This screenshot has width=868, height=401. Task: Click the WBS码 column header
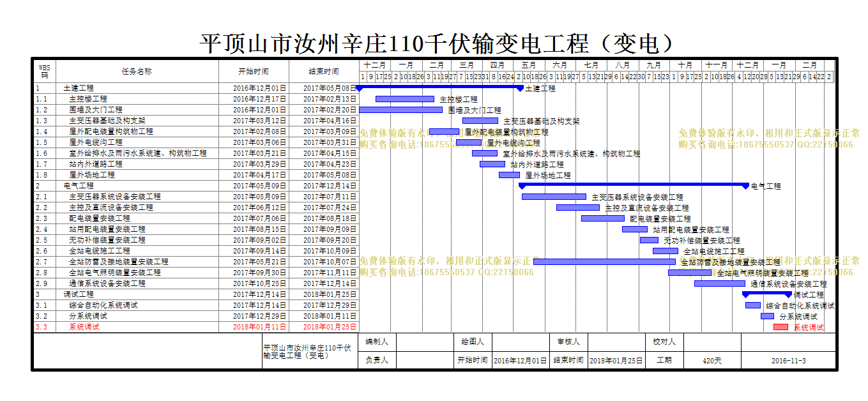[44, 71]
